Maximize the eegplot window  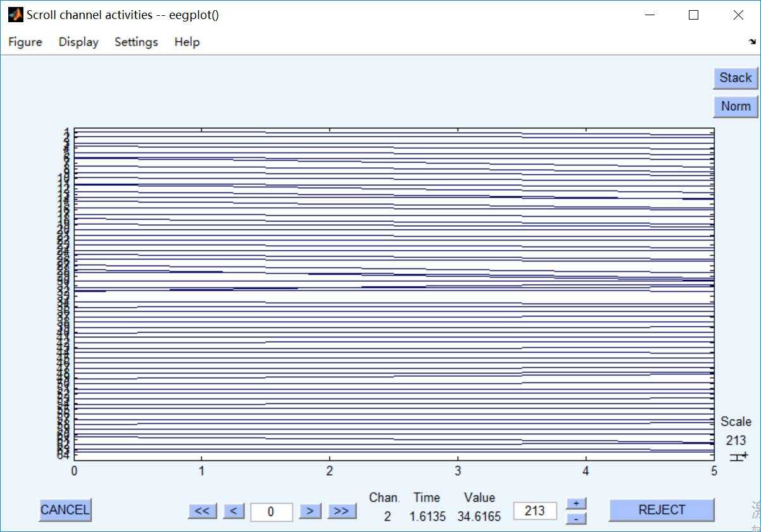[693, 15]
